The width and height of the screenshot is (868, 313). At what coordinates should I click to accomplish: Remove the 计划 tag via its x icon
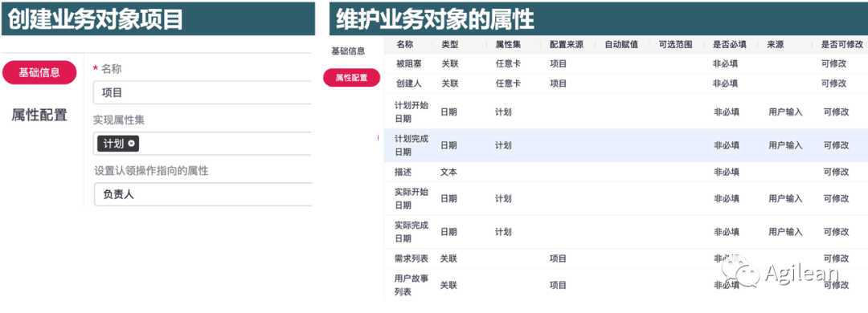(x=131, y=143)
